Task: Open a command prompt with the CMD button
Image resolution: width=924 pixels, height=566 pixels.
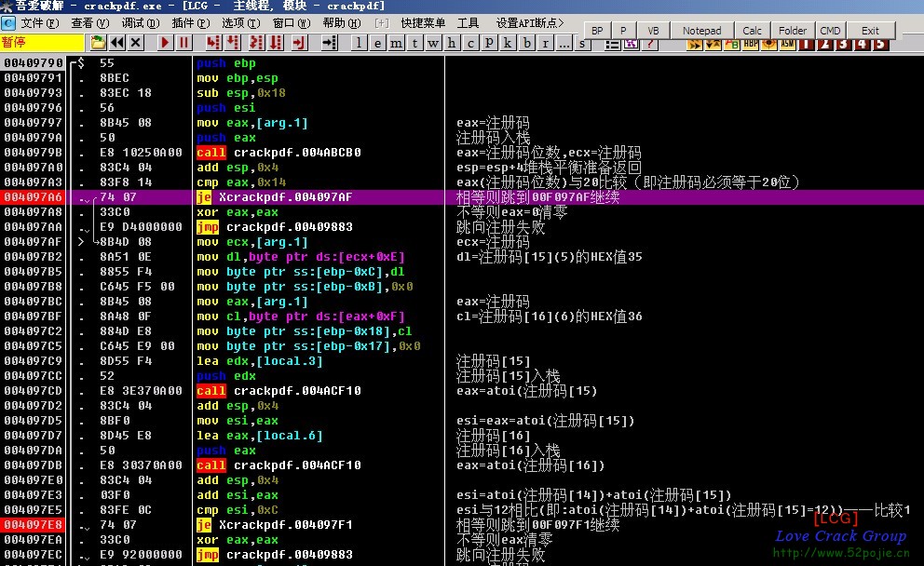Action: [830, 31]
